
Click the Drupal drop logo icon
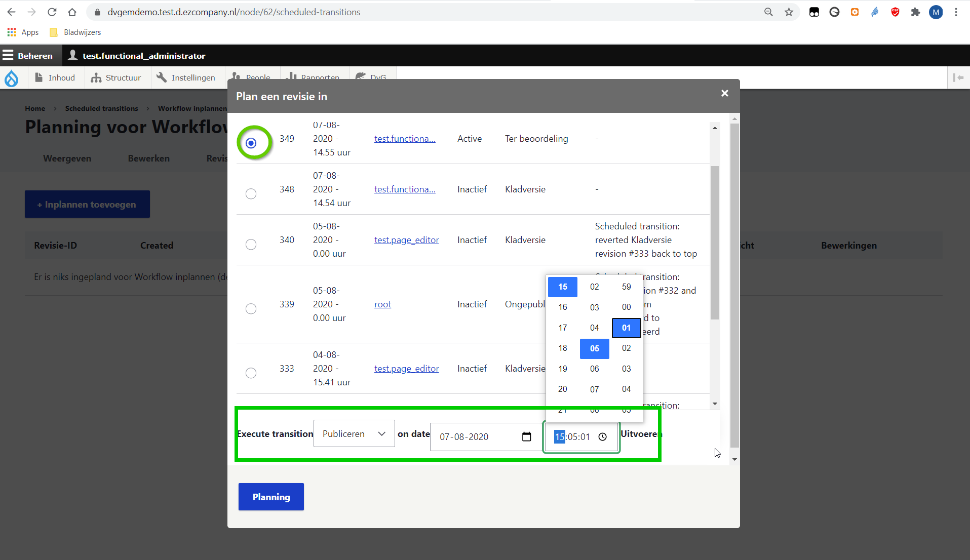tap(12, 78)
